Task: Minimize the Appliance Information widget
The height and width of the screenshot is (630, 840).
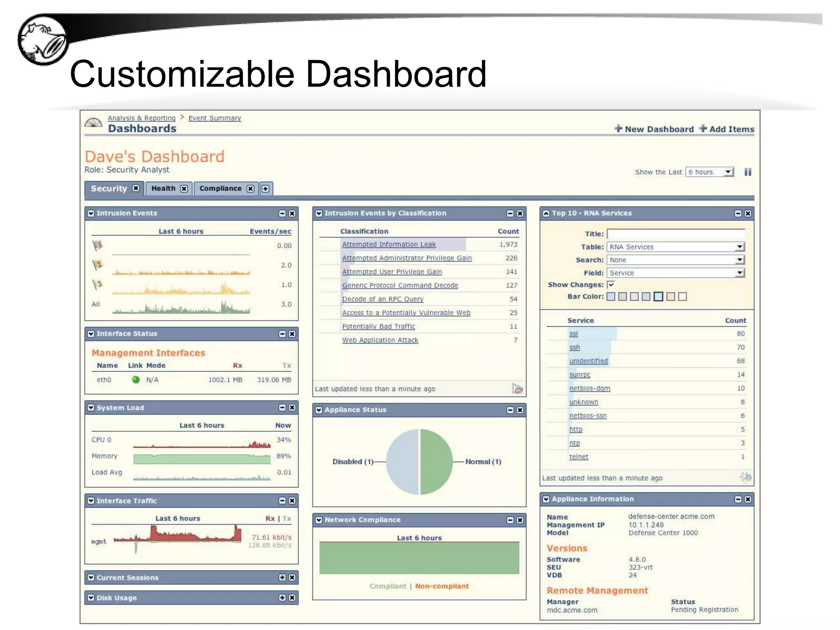Action: [x=738, y=499]
